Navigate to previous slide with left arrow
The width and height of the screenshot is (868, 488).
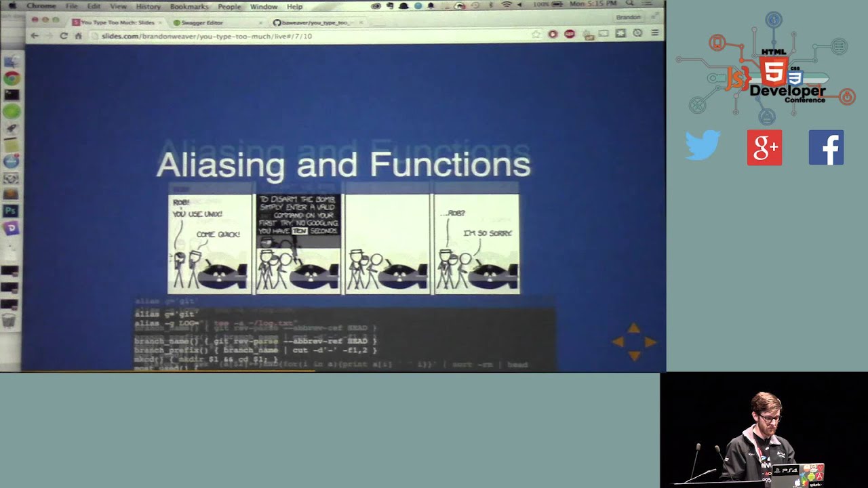[618, 342]
